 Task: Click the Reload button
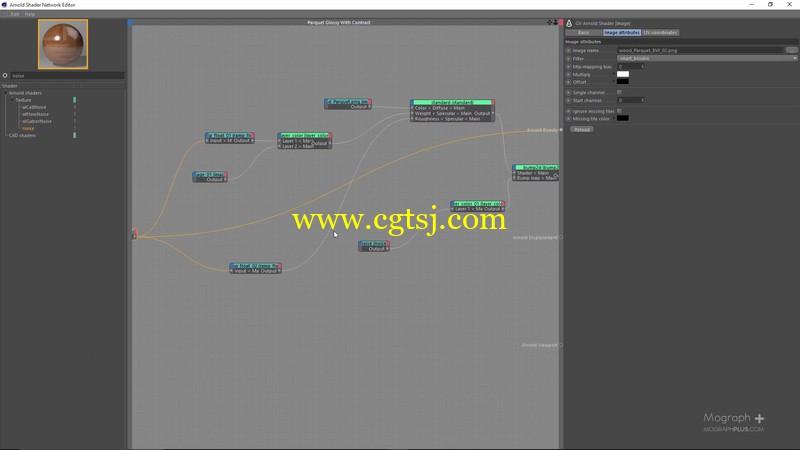pos(582,130)
